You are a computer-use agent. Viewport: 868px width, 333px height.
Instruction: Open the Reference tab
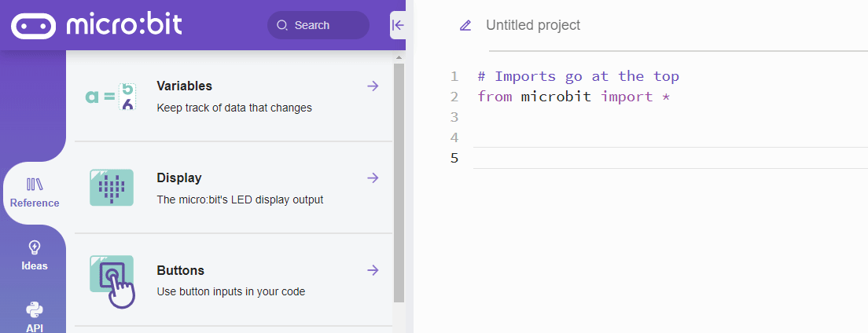click(35, 193)
